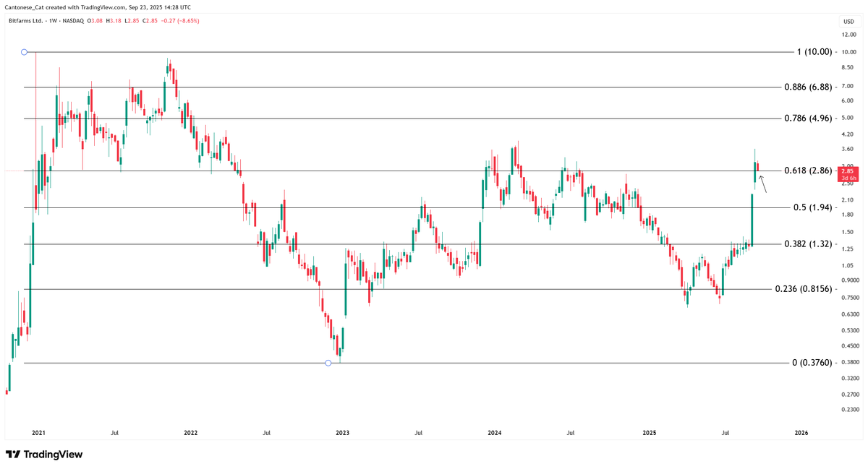Click the 2023 label on the time axis
Viewport: 868px width, 469px height.
342,433
